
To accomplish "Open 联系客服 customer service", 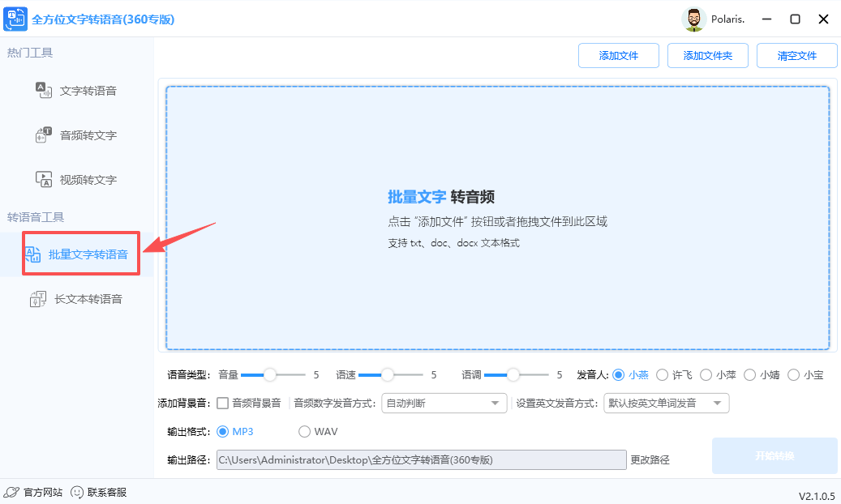I will point(97,491).
